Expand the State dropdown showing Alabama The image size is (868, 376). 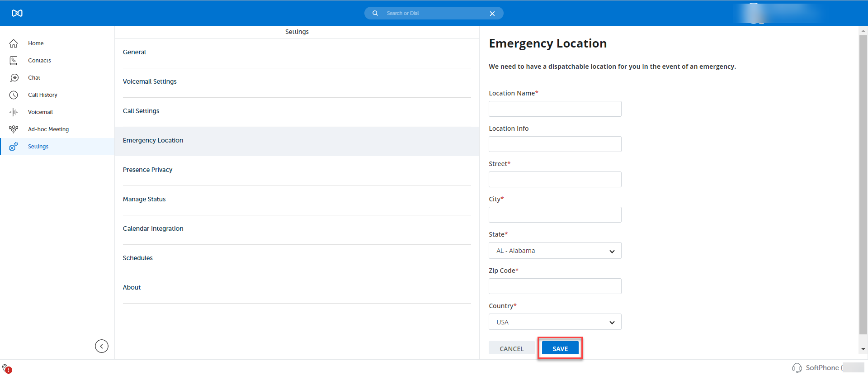555,251
